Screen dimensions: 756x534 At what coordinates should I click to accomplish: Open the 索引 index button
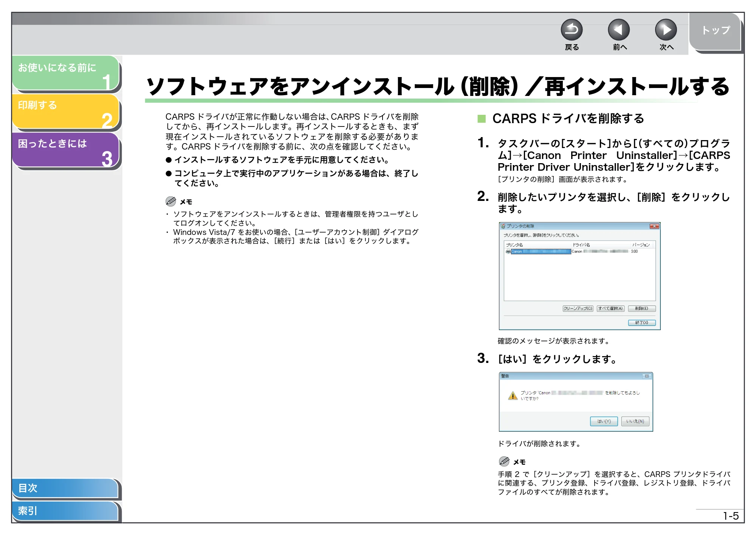coord(65,511)
